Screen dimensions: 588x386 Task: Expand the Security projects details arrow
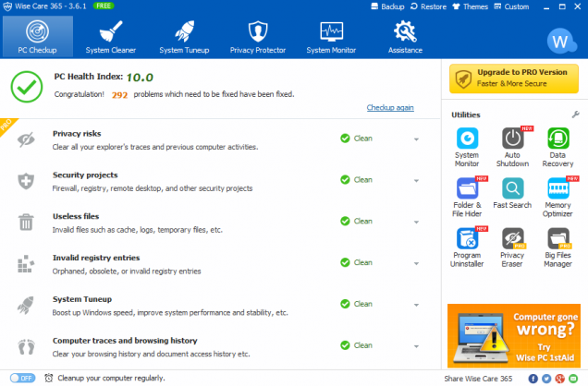pyautogui.click(x=416, y=181)
